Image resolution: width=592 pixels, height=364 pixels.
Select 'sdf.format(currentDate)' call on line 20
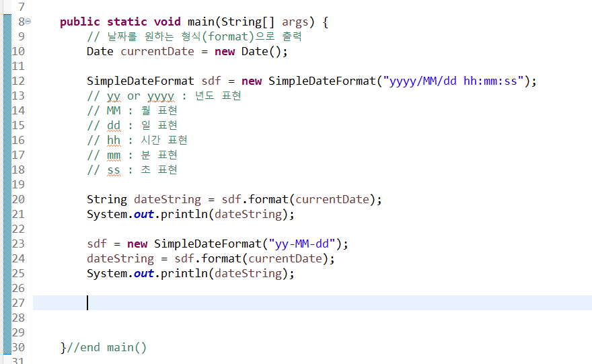pyautogui.click(x=298, y=199)
